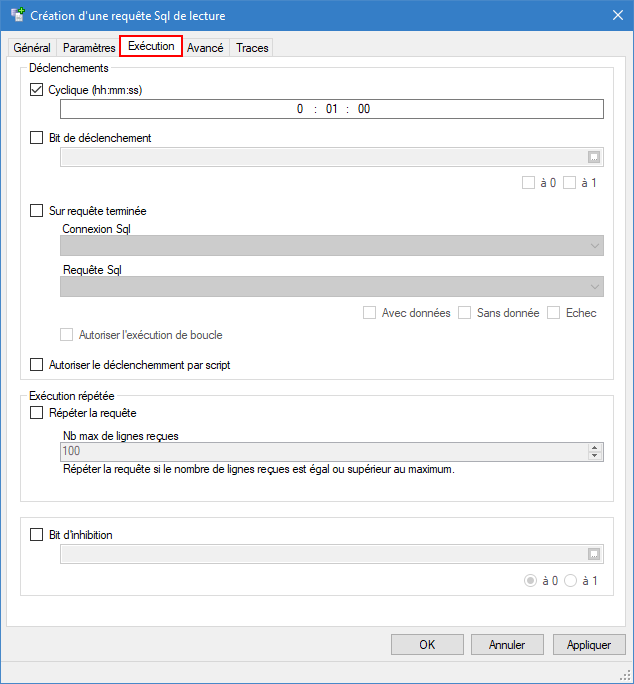Click the dialog title bar application icon
Screen dimensions: 634x684
(x=17, y=15)
